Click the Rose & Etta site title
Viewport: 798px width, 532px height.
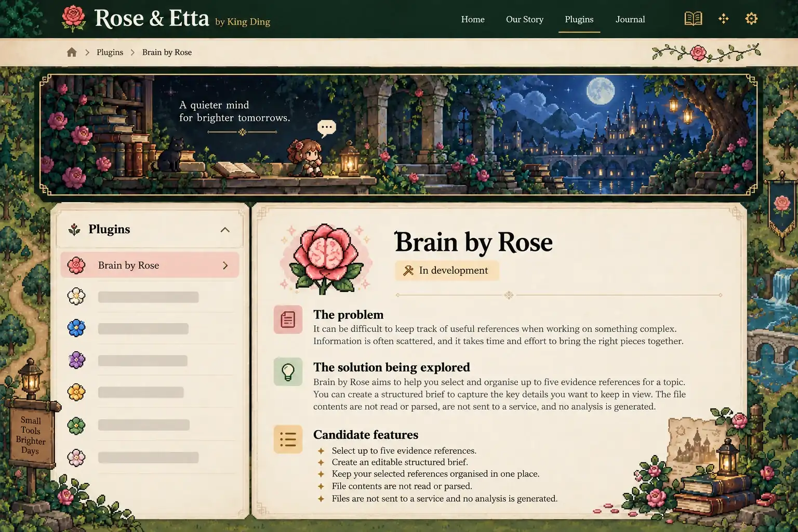pyautogui.click(x=151, y=18)
